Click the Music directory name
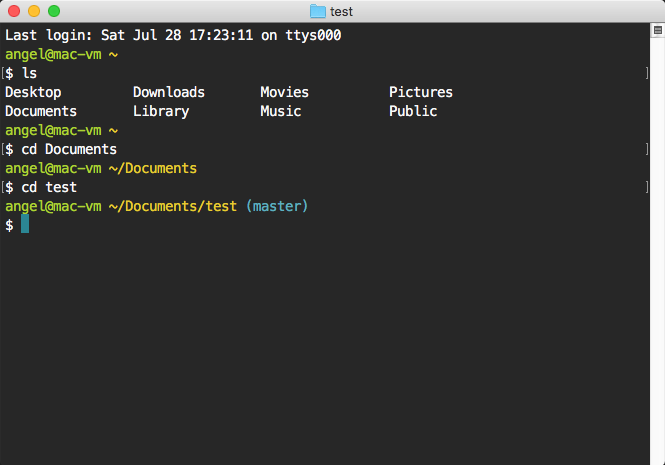 click(x=280, y=111)
